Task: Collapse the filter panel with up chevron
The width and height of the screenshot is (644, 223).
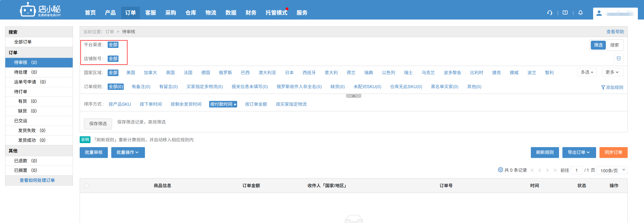Action: (x=353, y=96)
